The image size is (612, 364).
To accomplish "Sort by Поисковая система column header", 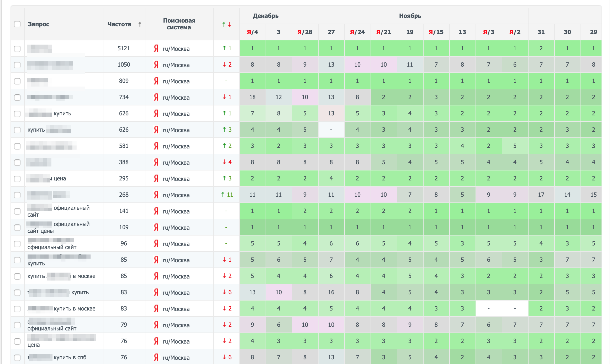I will coord(179,24).
